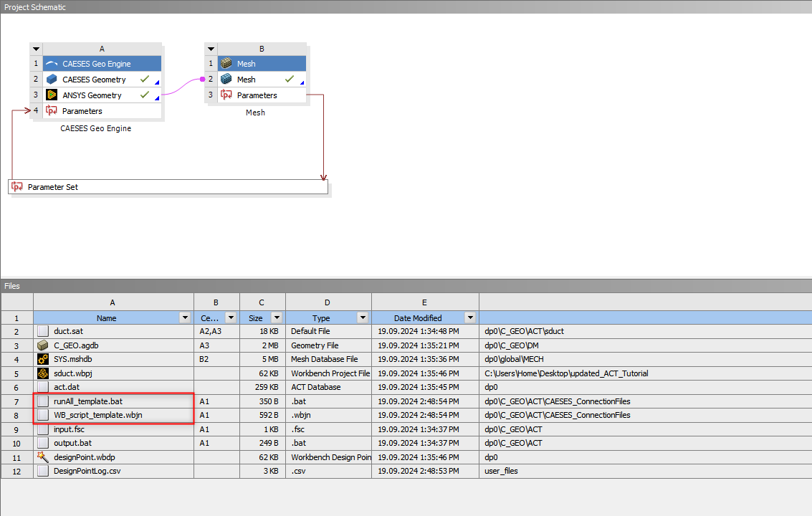Click the Project Schematic panel title
812x516 pixels.
(35, 6)
